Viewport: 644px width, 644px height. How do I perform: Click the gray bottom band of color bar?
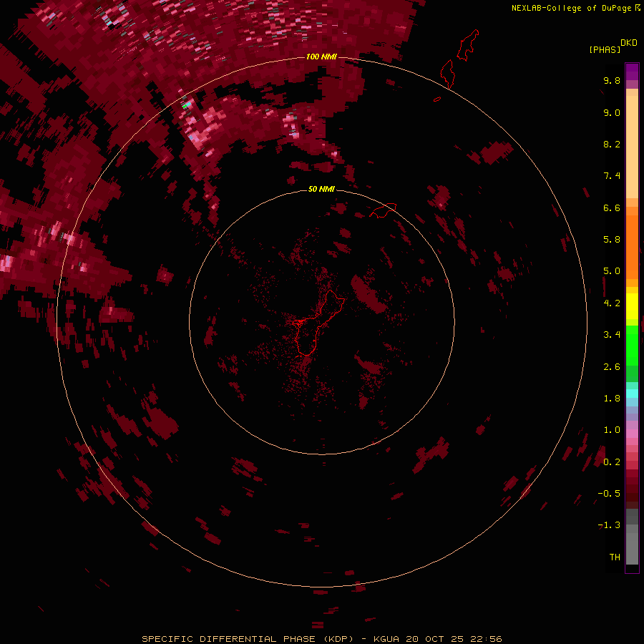pyautogui.click(x=632, y=548)
